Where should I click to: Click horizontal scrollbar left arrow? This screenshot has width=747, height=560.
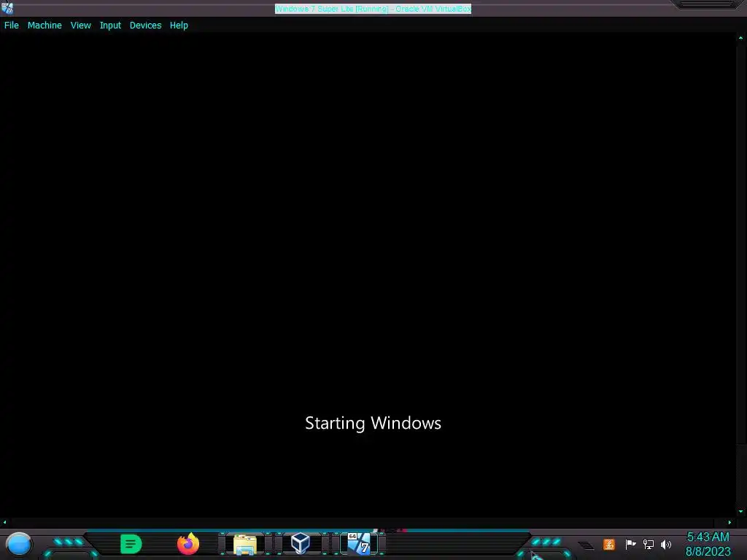[x=5, y=522]
